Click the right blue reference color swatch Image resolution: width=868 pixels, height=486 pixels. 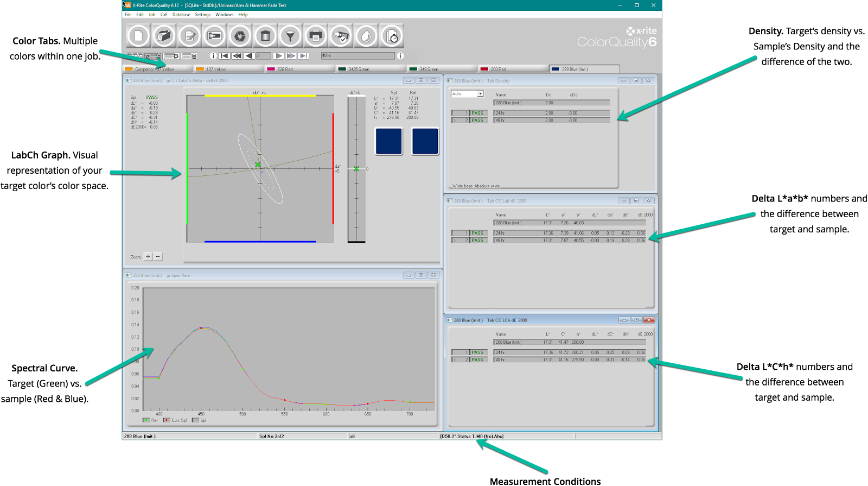click(425, 141)
